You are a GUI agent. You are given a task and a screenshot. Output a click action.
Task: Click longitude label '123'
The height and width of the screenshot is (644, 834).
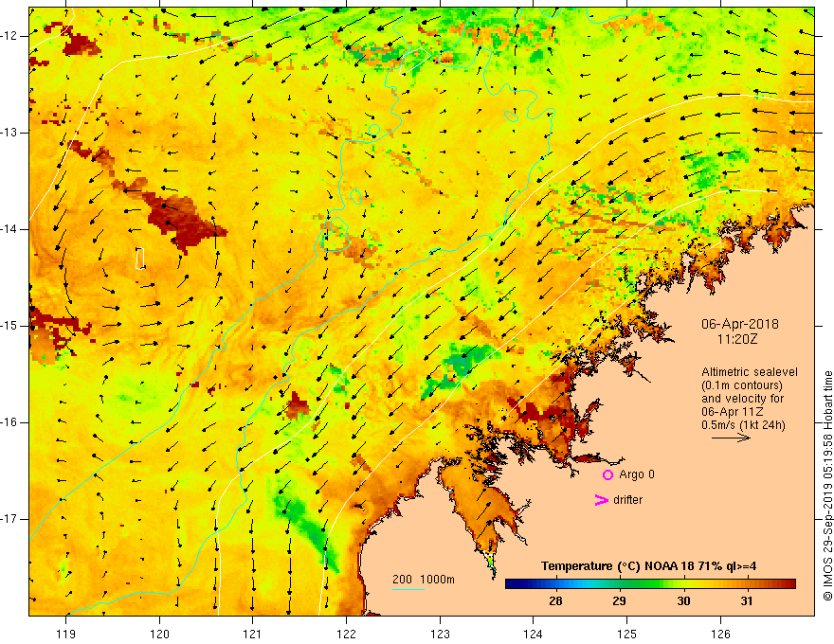(440, 634)
